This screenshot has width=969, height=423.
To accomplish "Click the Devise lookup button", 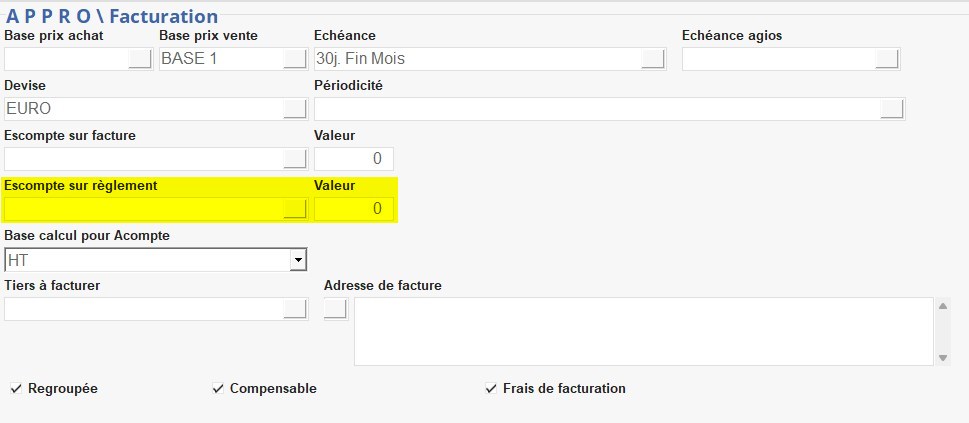I will pyautogui.click(x=294, y=108).
